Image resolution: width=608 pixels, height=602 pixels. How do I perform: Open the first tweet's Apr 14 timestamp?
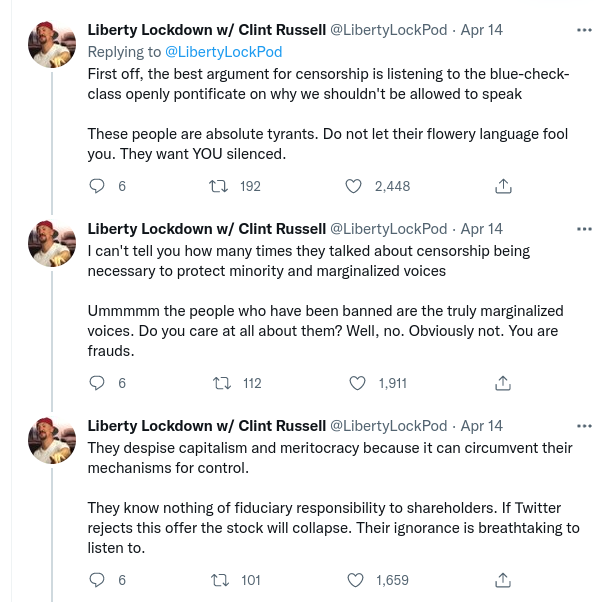pos(482,30)
